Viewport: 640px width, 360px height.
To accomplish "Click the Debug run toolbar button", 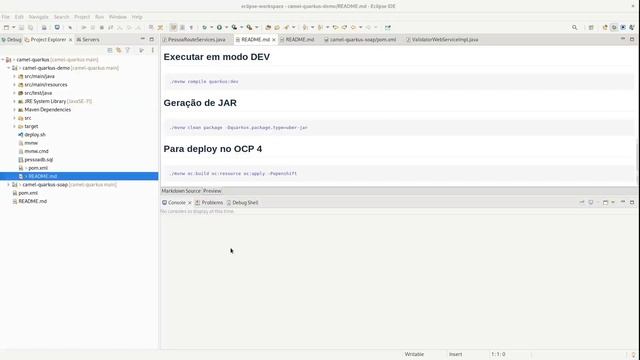I will [204, 27].
